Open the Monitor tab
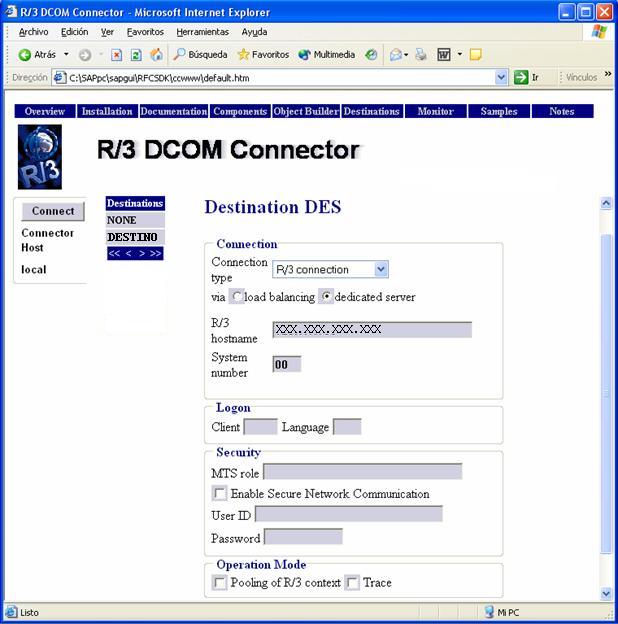Image resolution: width=618 pixels, height=624 pixels. click(436, 111)
